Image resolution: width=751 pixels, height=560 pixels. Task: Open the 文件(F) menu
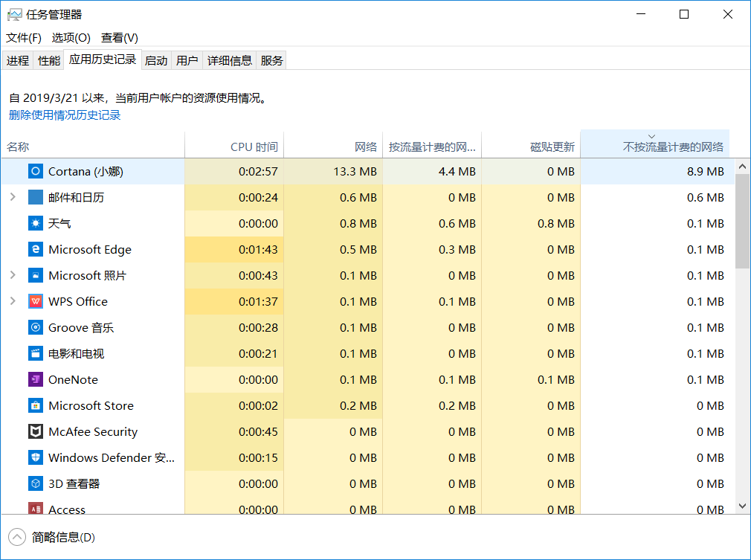click(x=24, y=38)
